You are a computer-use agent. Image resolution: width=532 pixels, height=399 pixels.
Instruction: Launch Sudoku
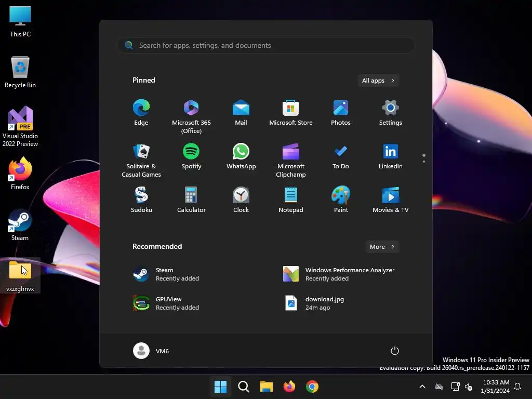click(x=141, y=200)
